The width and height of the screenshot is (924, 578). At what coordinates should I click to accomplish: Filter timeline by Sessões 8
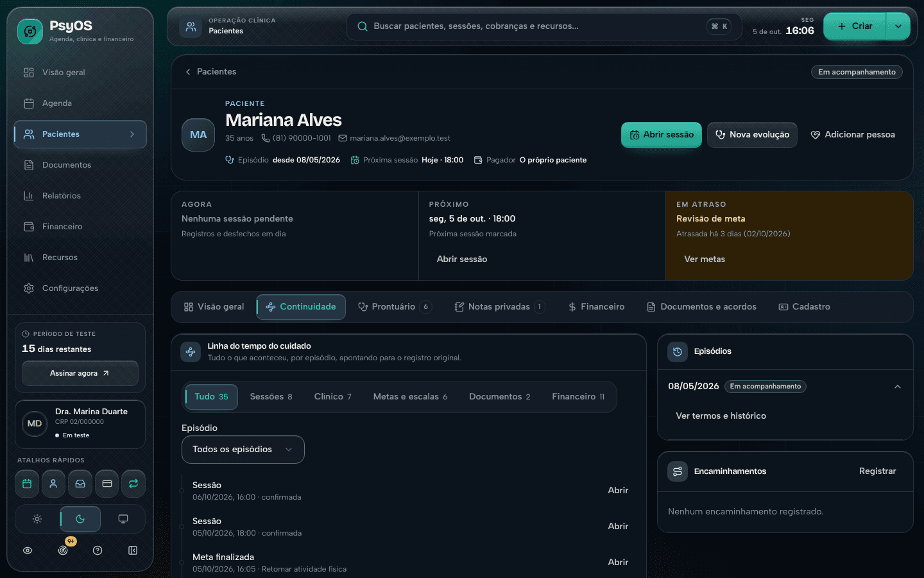pos(271,397)
